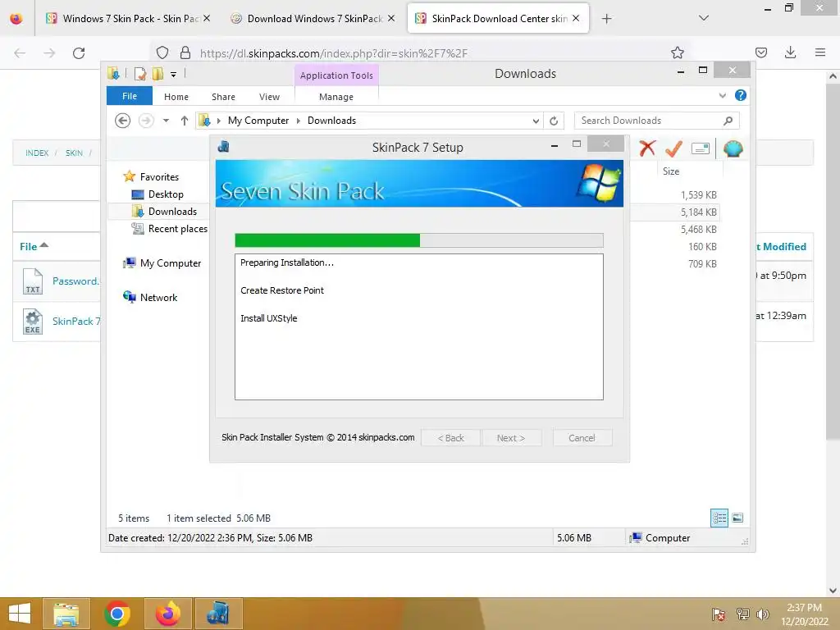Switch Explorer to large icons view
Screen dimensions: 840x630
(737, 518)
